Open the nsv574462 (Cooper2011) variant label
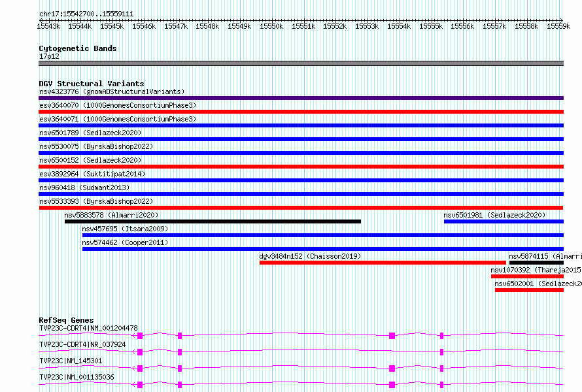Screen dimensions: 582x392 (125, 242)
